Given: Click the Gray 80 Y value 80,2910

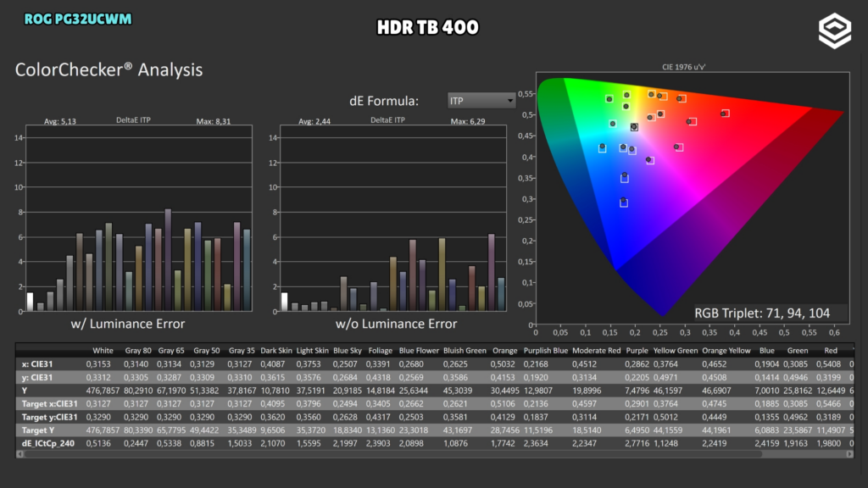Looking at the screenshot, I should tap(138, 391).
